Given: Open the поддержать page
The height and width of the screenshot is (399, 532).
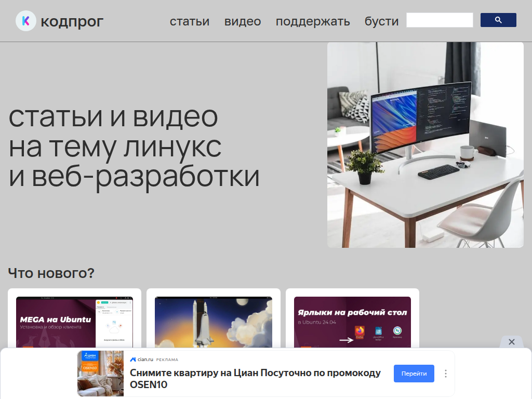Looking at the screenshot, I should click(313, 21).
